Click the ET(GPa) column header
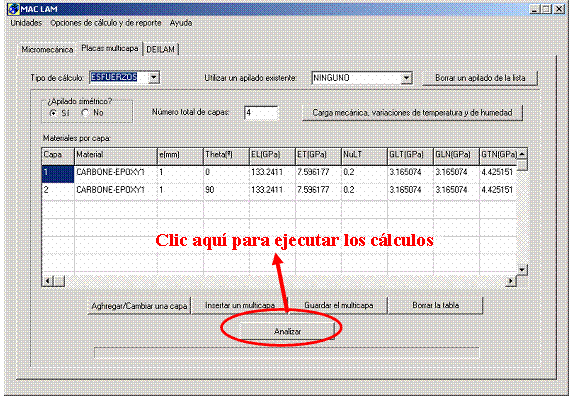The image size is (576, 397). click(x=318, y=155)
